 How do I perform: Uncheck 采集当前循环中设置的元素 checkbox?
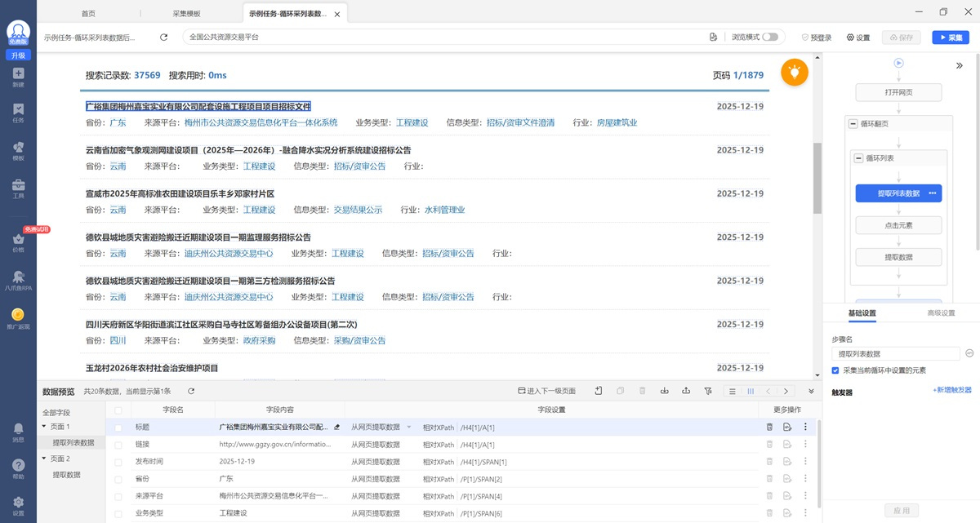tap(835, 370)
